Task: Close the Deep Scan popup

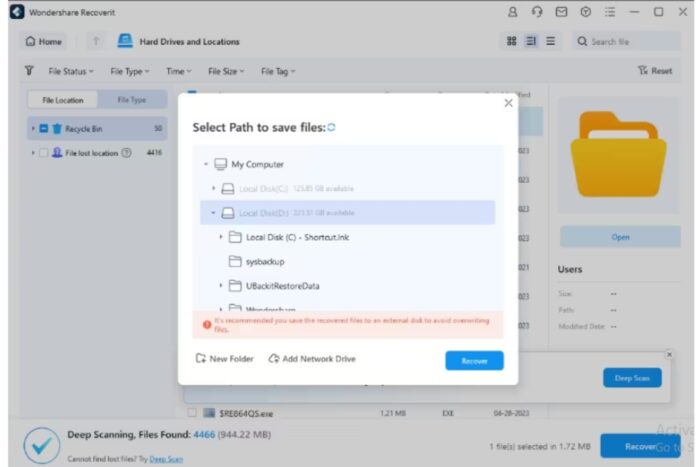Action: coord(669,354)
